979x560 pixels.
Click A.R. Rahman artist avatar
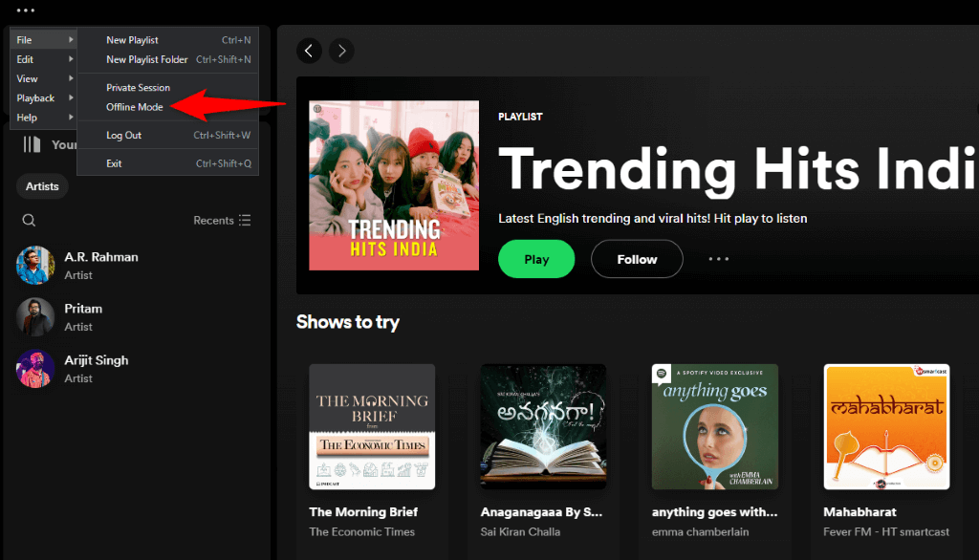35,266
